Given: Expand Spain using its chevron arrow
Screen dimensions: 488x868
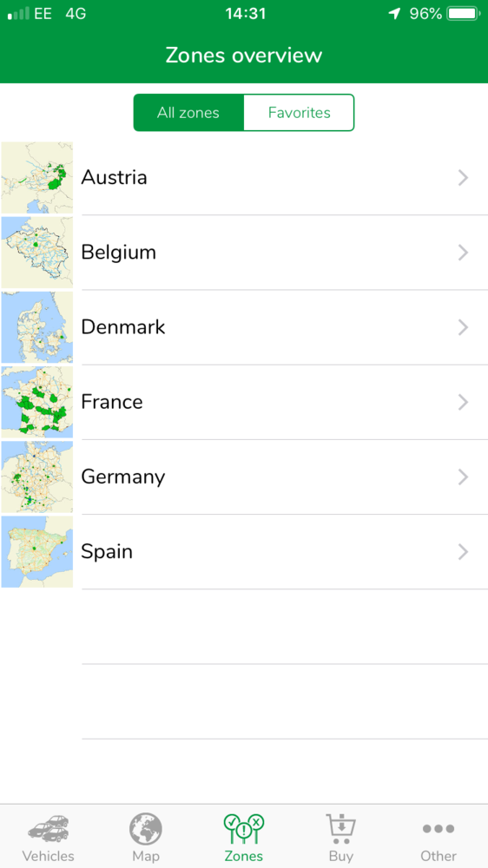Looking at the screenshot, I should (x=464, y=552).
